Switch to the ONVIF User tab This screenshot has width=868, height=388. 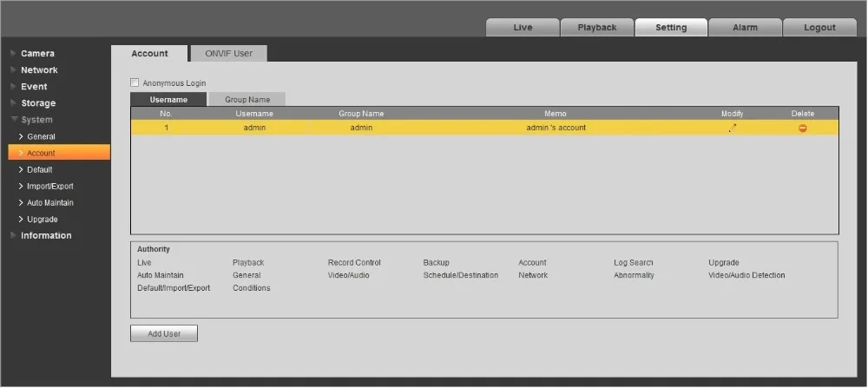(228, 54)
